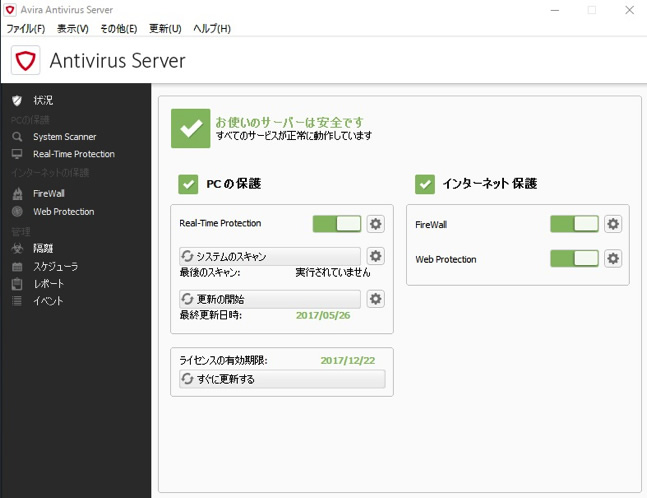Viewport: 647px width, 498px height.
Task: Open the 更新(U) menu
Action: click(x=165, y=28)
